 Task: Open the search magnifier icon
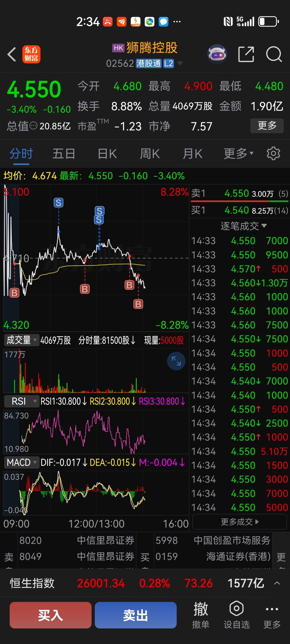(x=274, y=54)
